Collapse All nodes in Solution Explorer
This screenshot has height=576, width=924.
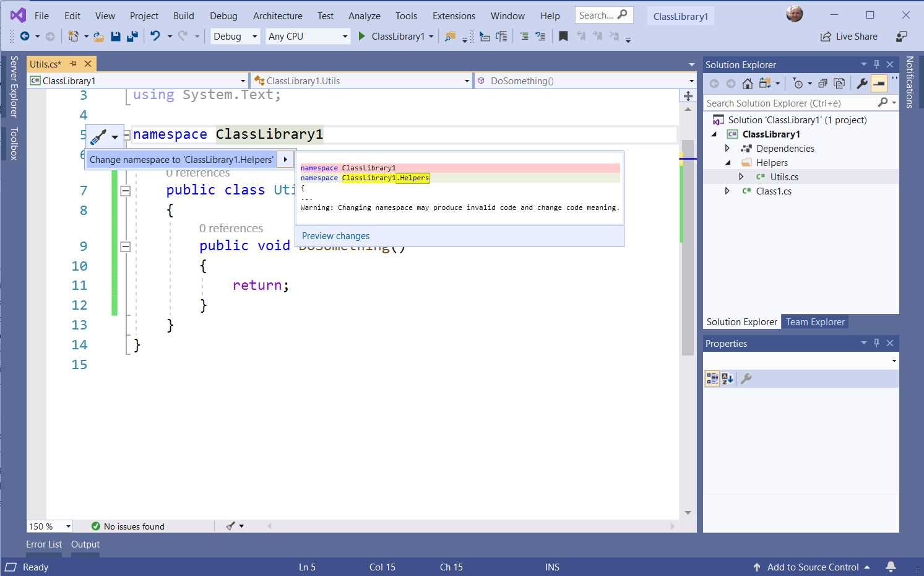point(824,82)
